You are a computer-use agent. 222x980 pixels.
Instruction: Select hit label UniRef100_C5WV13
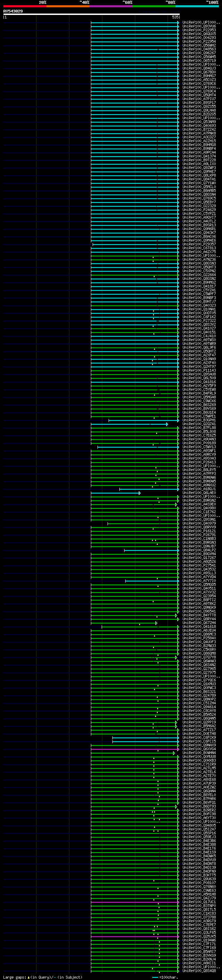pyautogui.click(x=199, y=447)
